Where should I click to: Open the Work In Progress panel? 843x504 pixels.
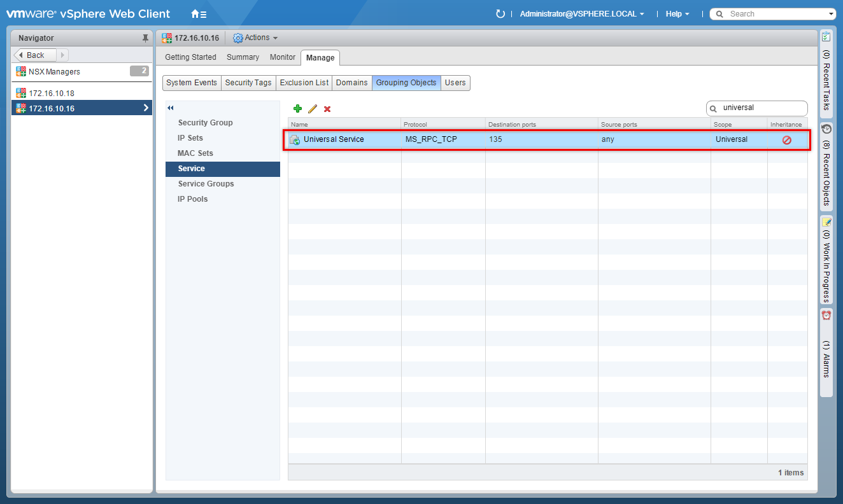point(826,262)
